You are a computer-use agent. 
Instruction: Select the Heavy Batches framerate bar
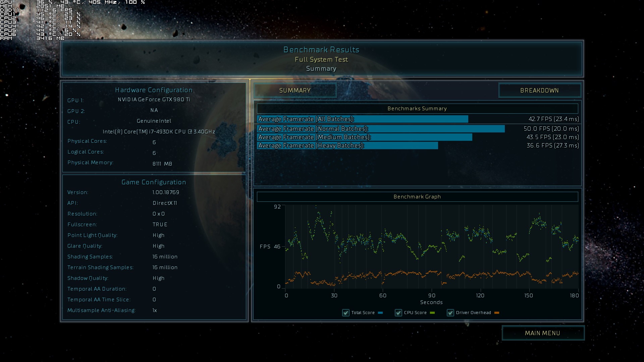pyautogui.click(x=347, y=145)
